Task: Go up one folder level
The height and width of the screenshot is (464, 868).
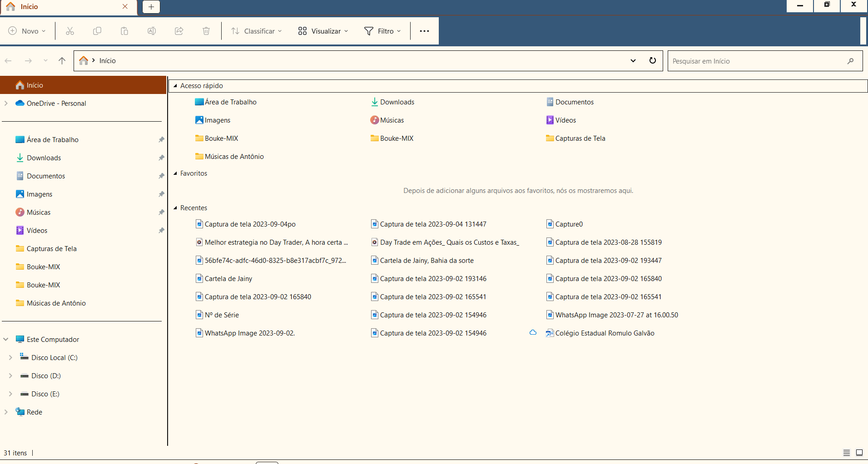Action: (x=62, y=61)
